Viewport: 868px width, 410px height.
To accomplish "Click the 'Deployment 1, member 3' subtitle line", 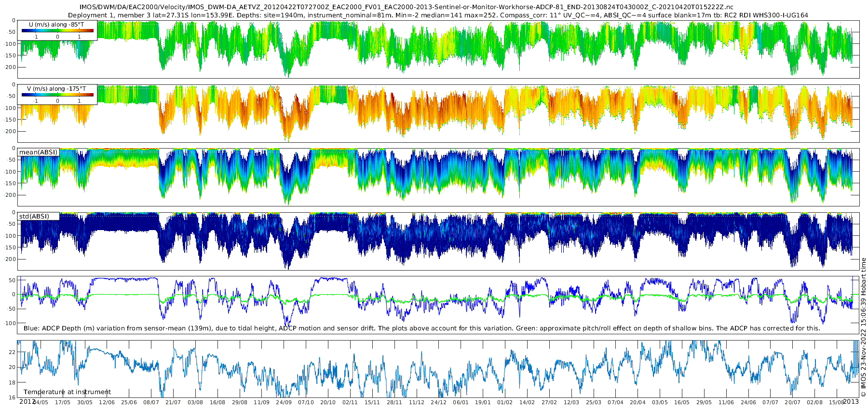I will [x=438, y=15].
